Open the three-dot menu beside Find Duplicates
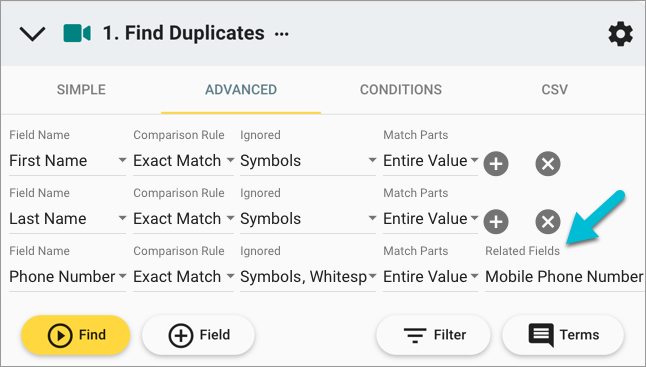 point(282,34)
